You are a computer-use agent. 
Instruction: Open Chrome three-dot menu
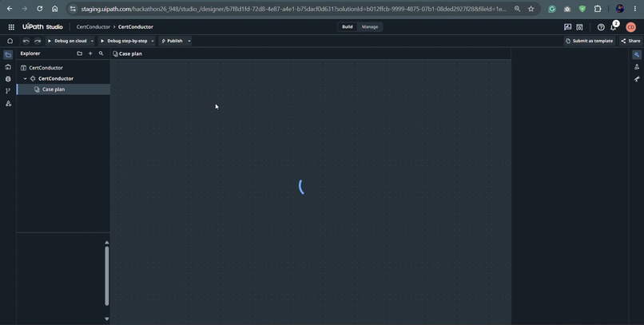pyautogui.click(x=635, y=9)
